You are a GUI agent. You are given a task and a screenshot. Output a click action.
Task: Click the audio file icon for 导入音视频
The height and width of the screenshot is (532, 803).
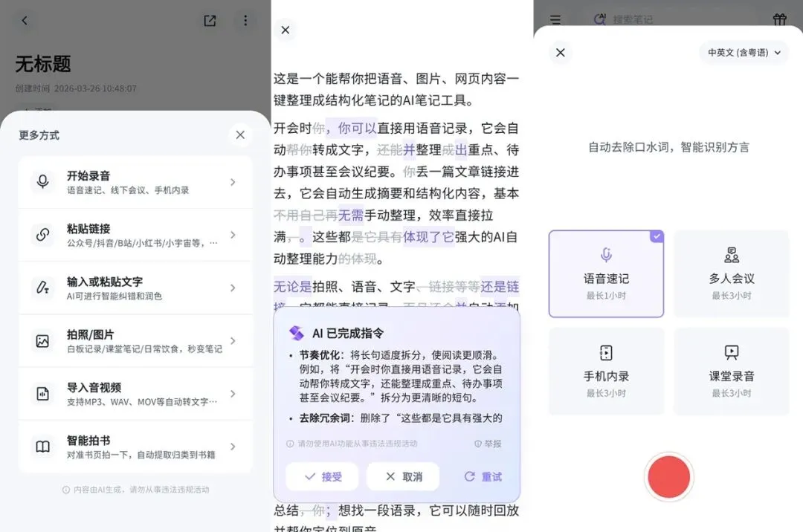[43, 393]
